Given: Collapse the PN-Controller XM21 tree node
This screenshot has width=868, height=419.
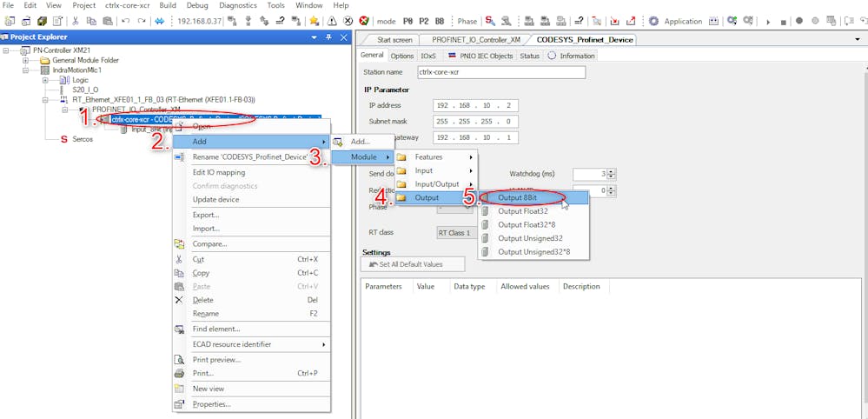Looking at the screenshot, I should pyautogui.click(x=7, y=50).
